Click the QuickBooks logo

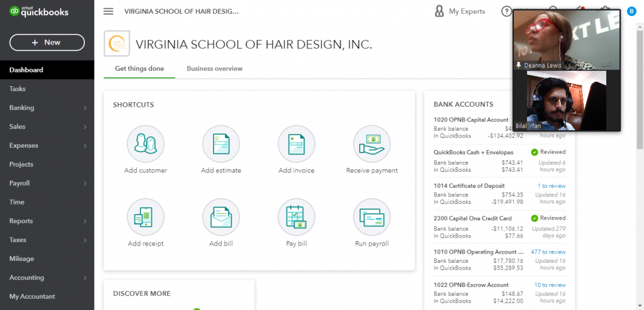click(38, 11)
